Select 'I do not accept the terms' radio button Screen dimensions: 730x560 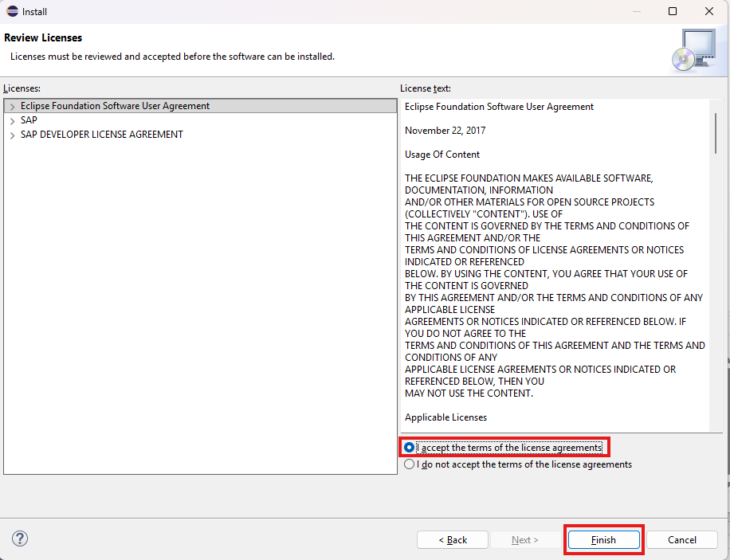tap(409, 464)
